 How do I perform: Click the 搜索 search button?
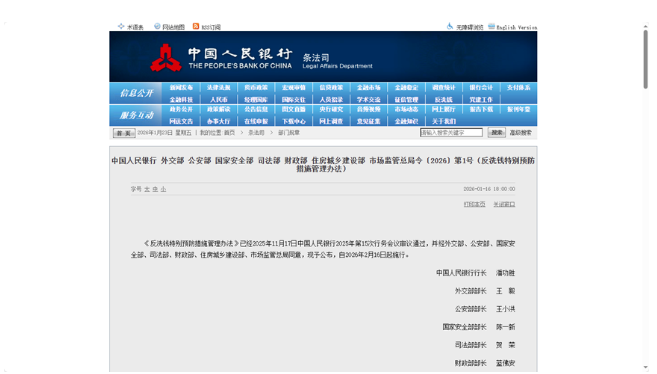pyautogui.click(x=497, y=133)
